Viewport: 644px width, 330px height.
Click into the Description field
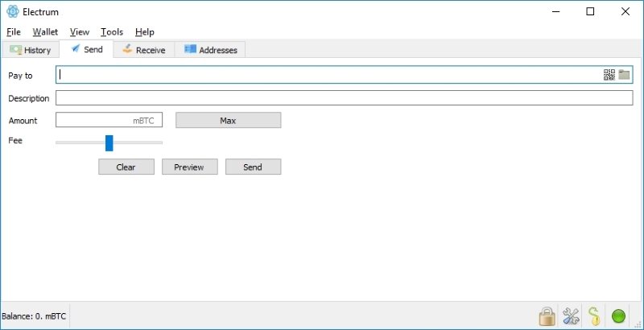point(345,97)
